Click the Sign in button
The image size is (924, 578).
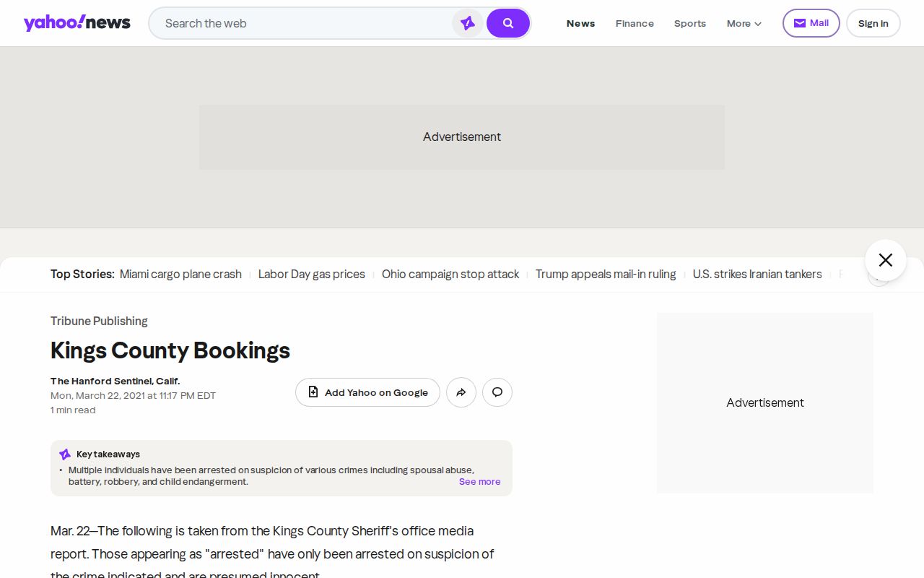[x=873, y=23]
